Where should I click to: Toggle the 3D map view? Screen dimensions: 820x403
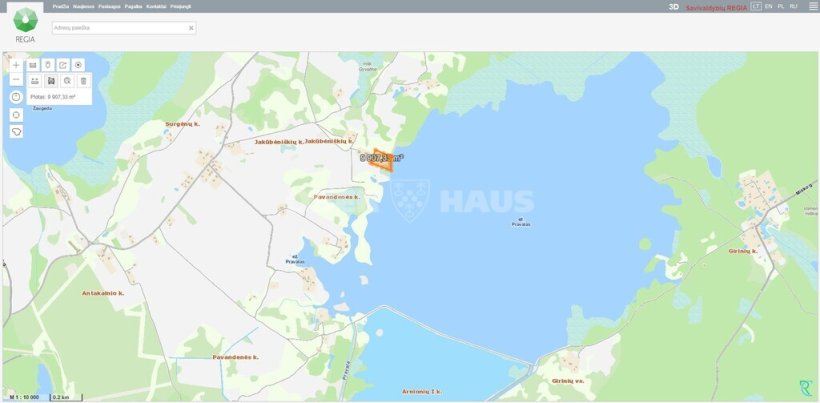(674, 6)
